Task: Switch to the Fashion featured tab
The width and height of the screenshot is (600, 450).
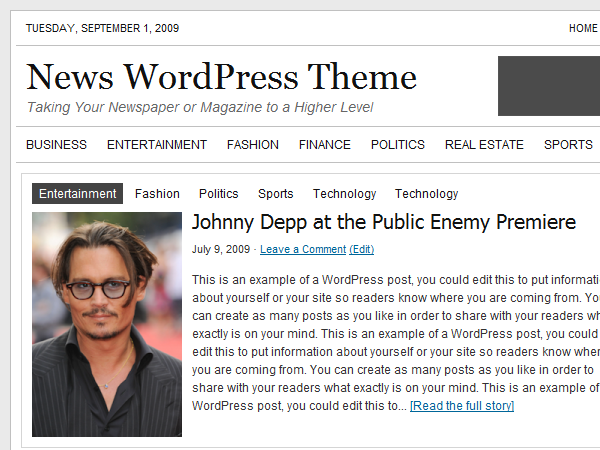Action: click(157, 194)
